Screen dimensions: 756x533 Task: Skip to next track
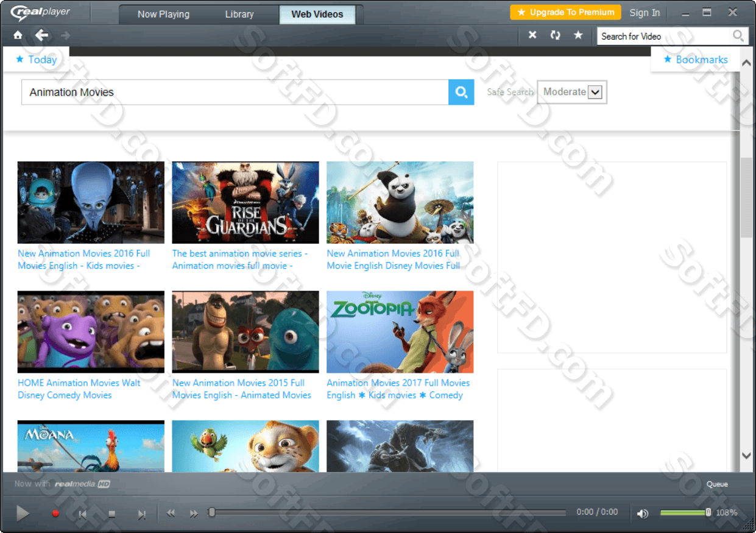[141, 514]
